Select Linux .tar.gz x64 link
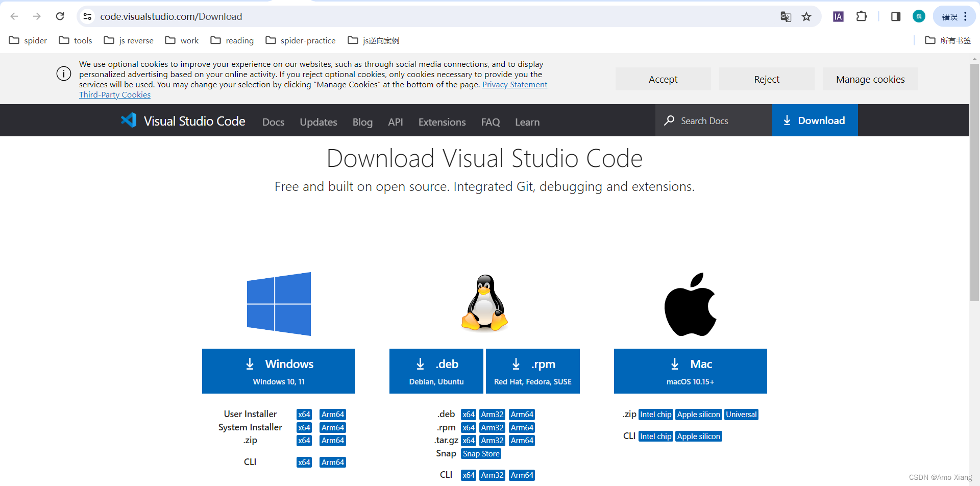Screen dimensions: 980x486 click(x=469, y=441)
